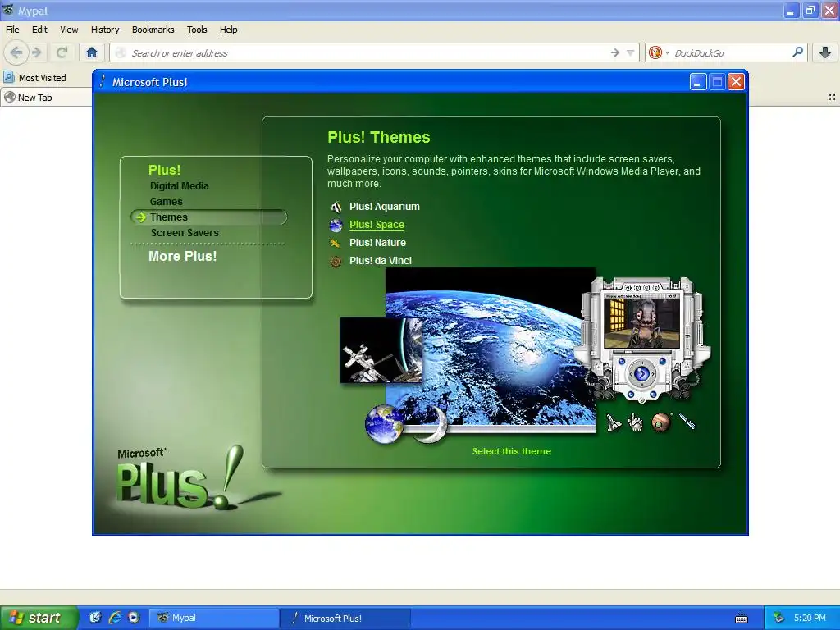Go to Mypal home page
Image resolution: width=840 pixels, height=630 pixels.
pos(92,52)
